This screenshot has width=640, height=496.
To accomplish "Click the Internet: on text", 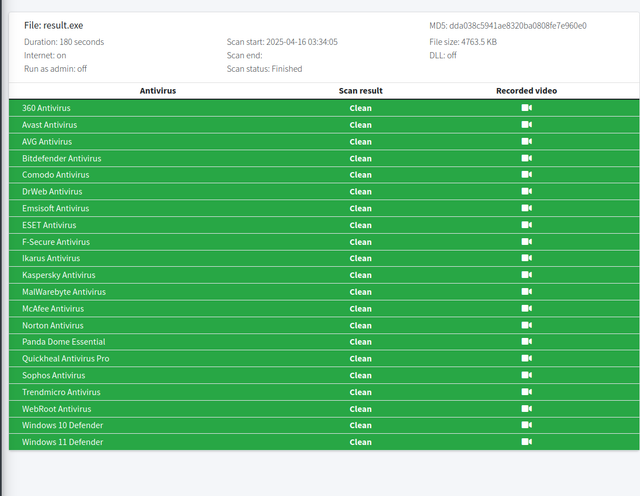I will tap(45, 55).
